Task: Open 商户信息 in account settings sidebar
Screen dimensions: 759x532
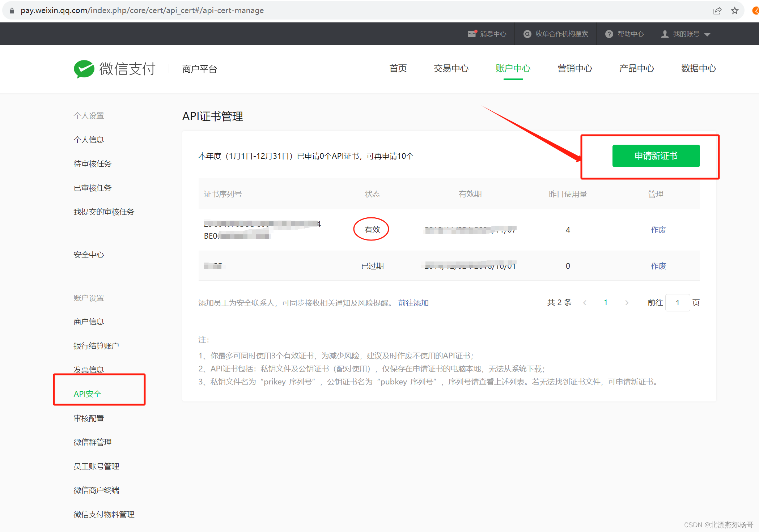Action: [x=89, y=322]
